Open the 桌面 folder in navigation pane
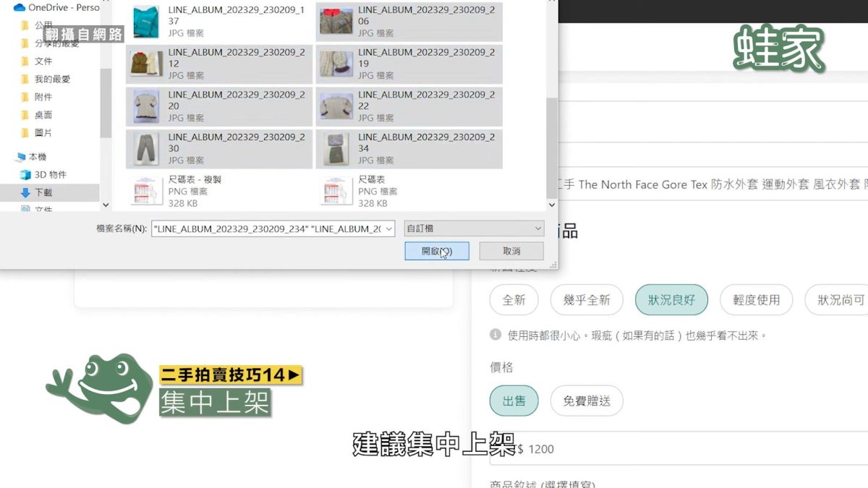 point(43,115)
